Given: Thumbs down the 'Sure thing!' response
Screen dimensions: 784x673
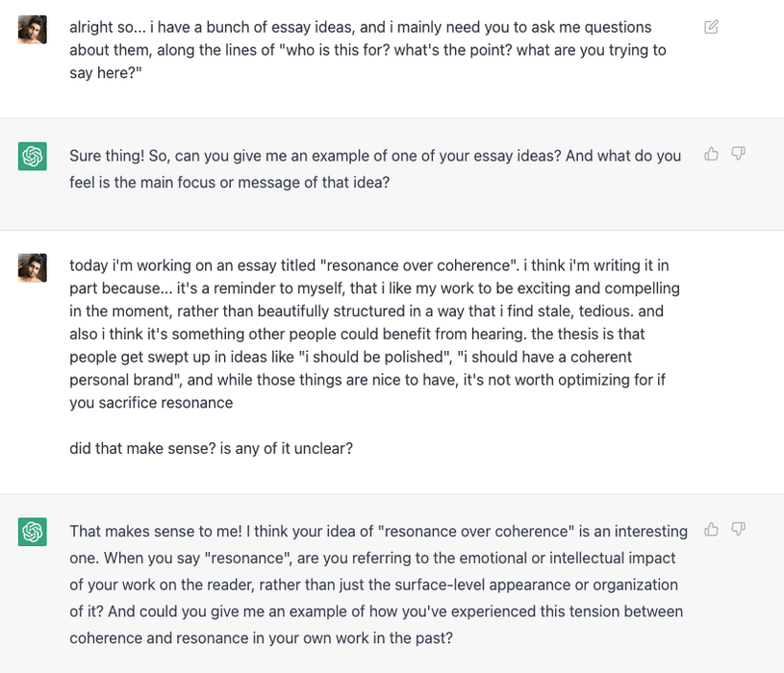Looking at the screenshot, I should (x=738, y=154).
